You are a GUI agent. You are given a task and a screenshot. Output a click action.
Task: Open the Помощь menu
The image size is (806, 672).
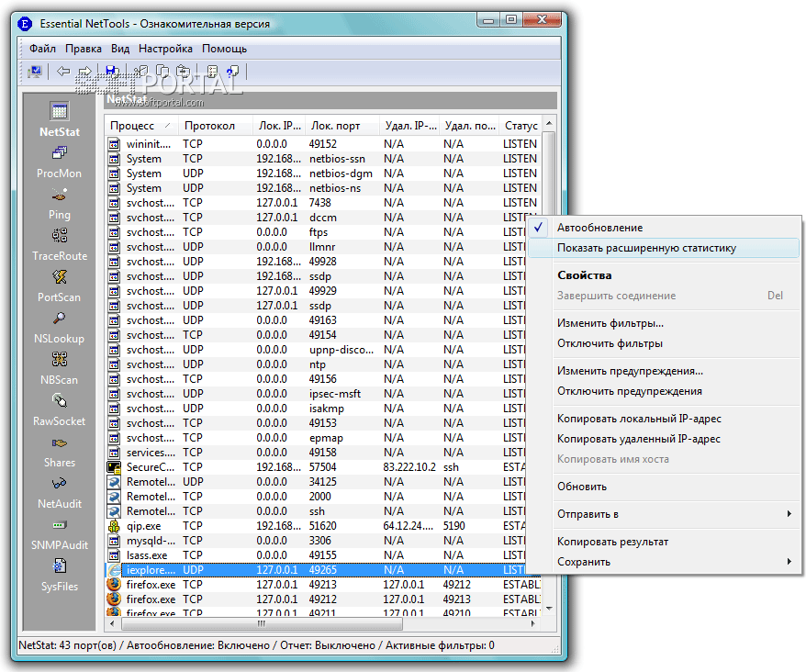tap(225, 49)
